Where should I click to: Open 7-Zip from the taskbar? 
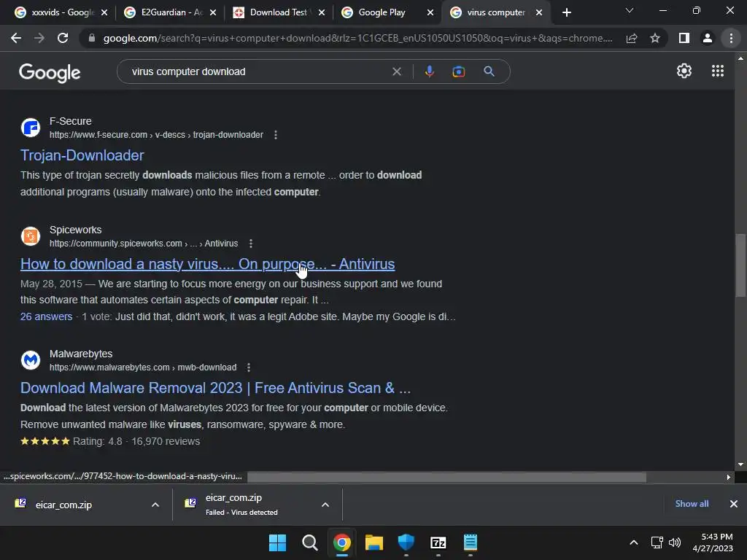(x=438, y=542)
